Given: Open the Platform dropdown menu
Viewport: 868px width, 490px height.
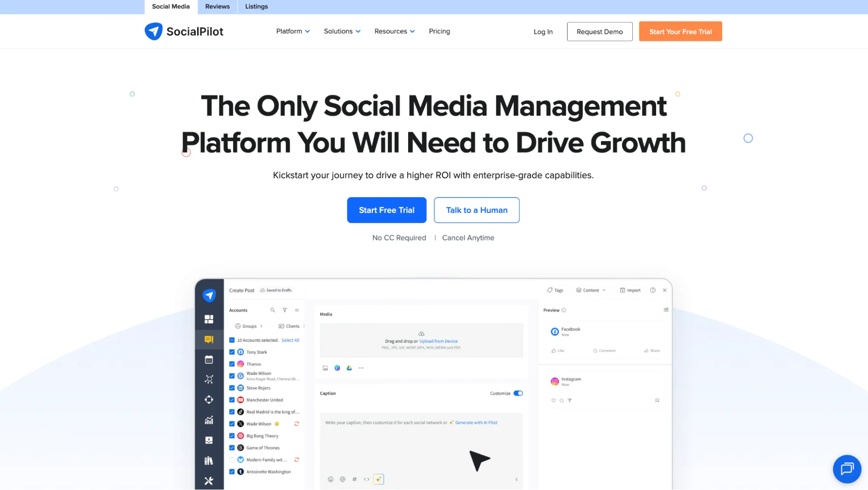Looking at the screenshot, I should click(x=293, y=31).
